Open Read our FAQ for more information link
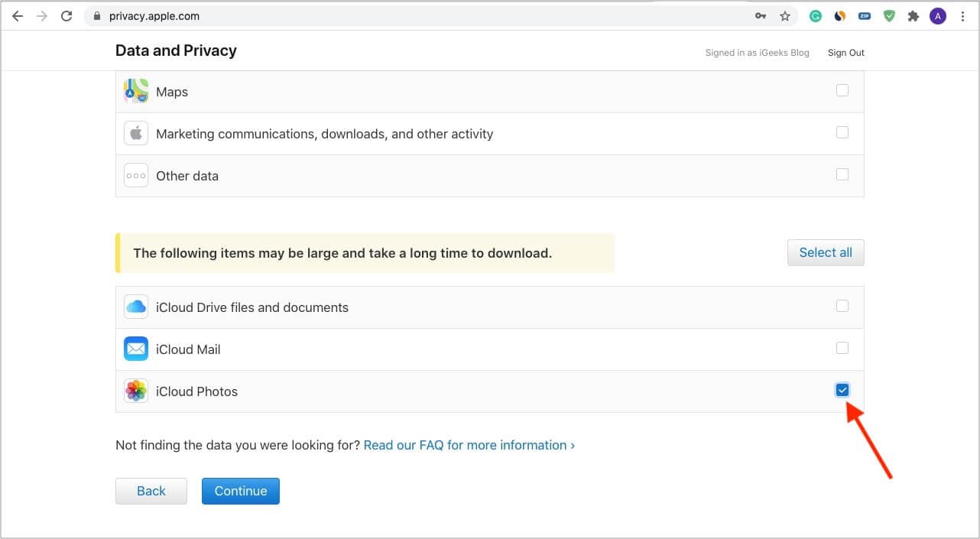 [469, 445]
